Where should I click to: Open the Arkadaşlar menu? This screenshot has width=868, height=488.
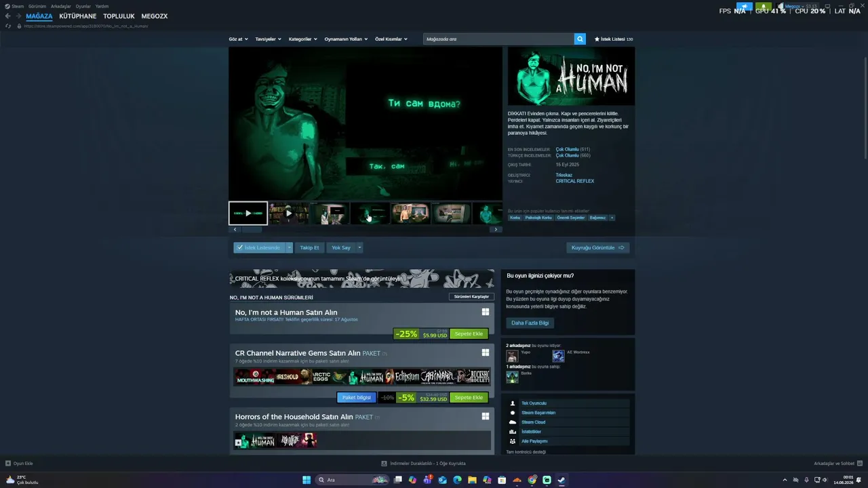click(61, 6)
